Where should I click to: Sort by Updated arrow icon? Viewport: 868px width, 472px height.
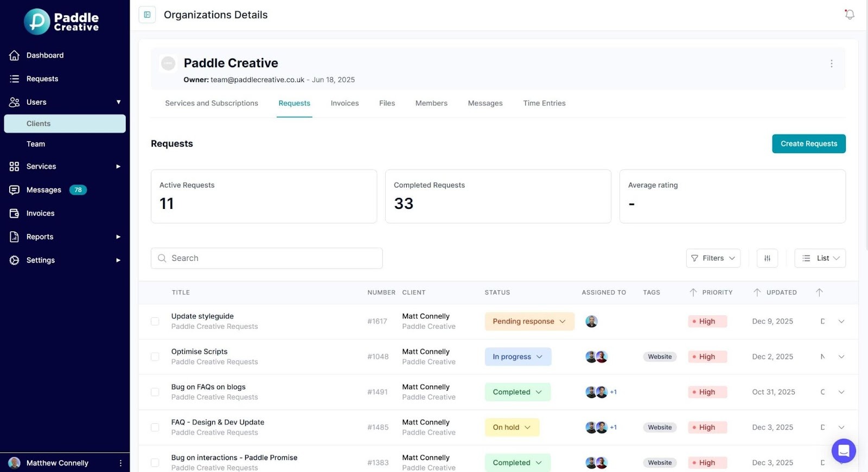pos(757,292)
